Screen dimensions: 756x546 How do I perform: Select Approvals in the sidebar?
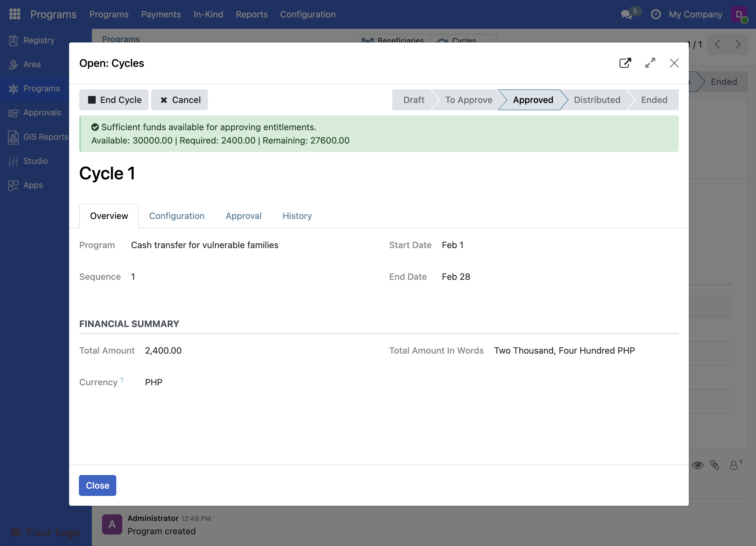pyautogui.click(x=42, y=113)
